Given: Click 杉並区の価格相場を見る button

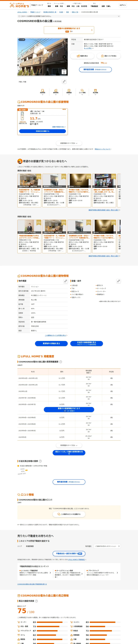Looking at the screenshot, I should point(87,343).
